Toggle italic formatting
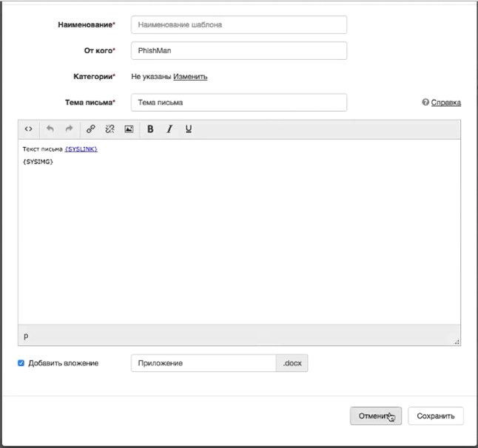This screenshot has width=478, height=448. (169, 129)
